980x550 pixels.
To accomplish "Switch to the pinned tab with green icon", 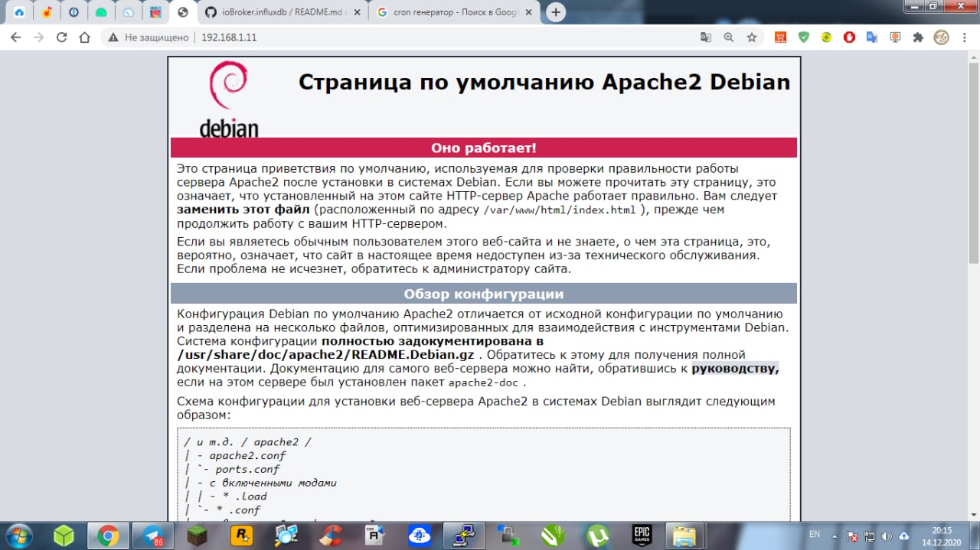I will 101,12.
